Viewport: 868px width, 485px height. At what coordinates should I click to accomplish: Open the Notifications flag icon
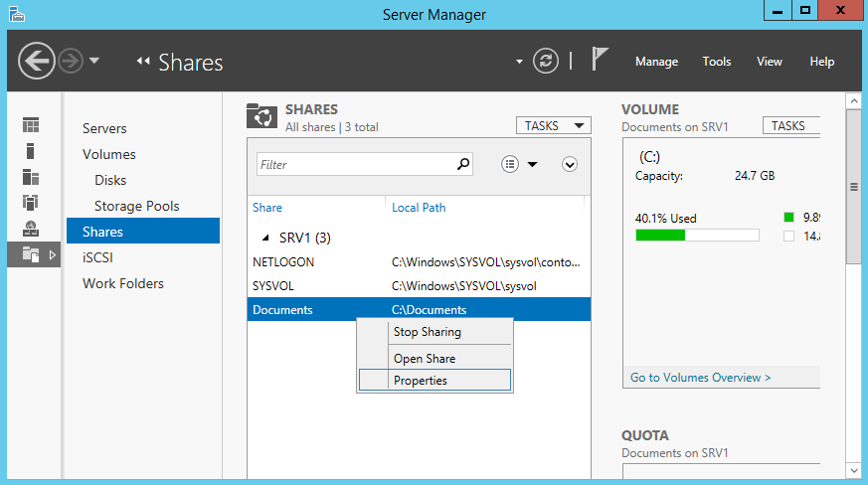point(600,60)
